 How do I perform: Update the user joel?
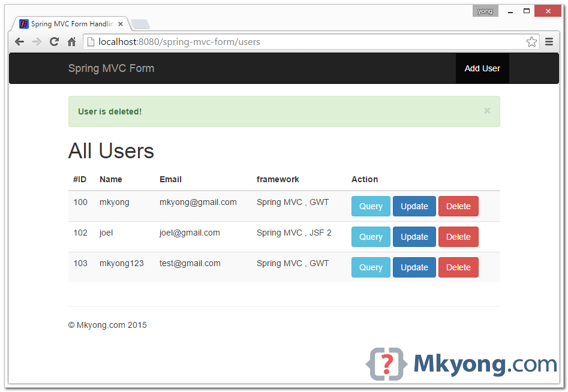click(x=414, y=236)
